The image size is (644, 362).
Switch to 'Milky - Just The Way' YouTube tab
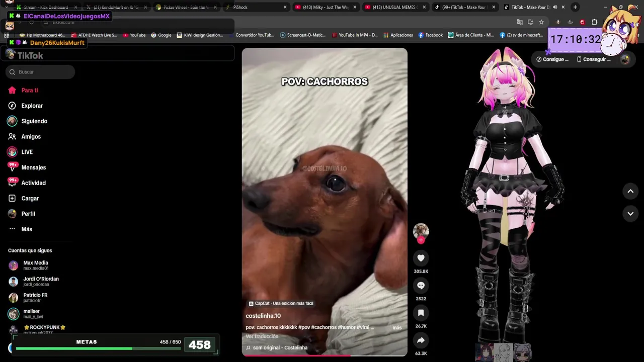click(x=325, y=7)
